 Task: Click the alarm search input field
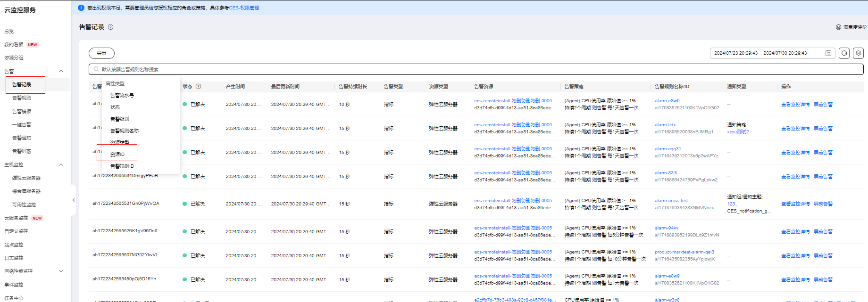[x=476, y=69]
